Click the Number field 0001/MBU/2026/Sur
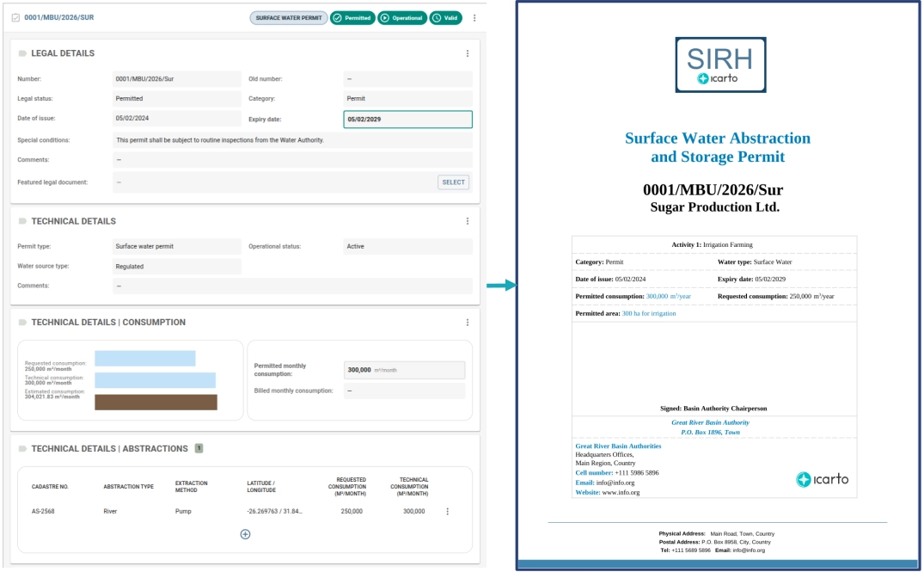 tap(177, 79)
